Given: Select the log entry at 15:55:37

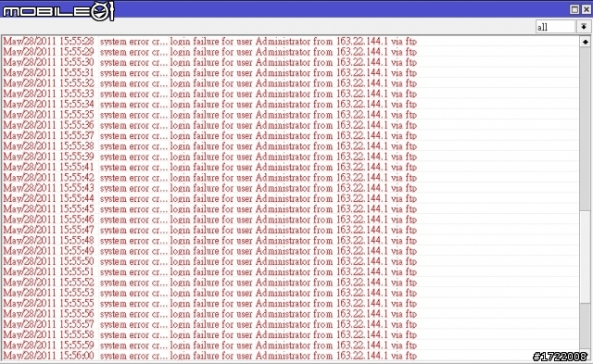Looking at the screenshot, I should [290, 136].
